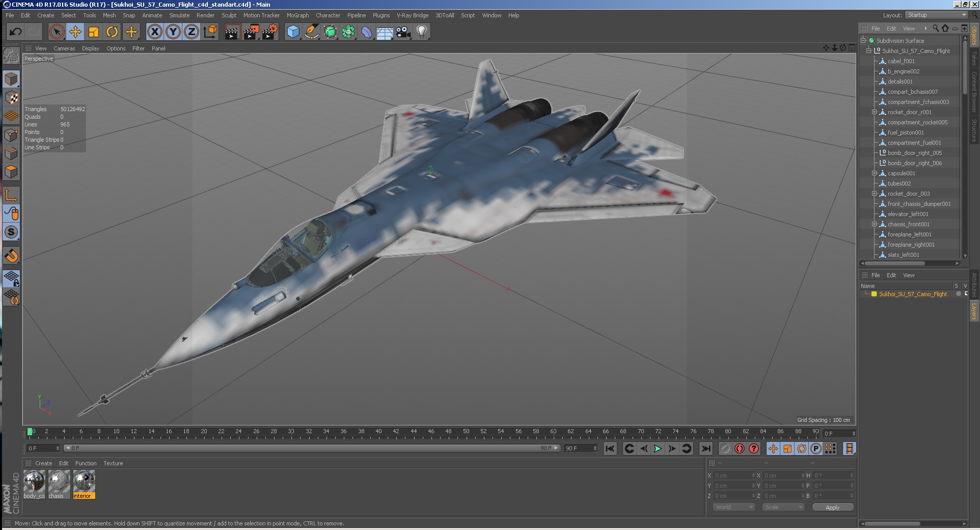Open the deformer objects icon

367,32
